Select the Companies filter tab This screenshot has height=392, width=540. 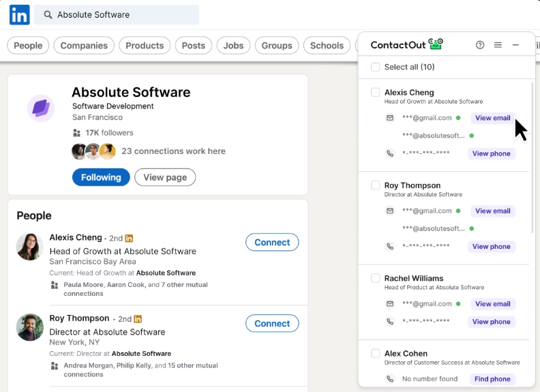(x=84, y=46)
